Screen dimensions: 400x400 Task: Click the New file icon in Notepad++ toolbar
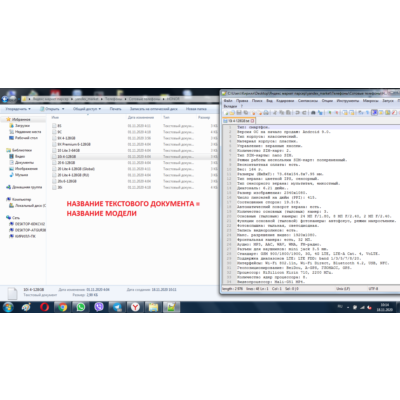[226, 113]
